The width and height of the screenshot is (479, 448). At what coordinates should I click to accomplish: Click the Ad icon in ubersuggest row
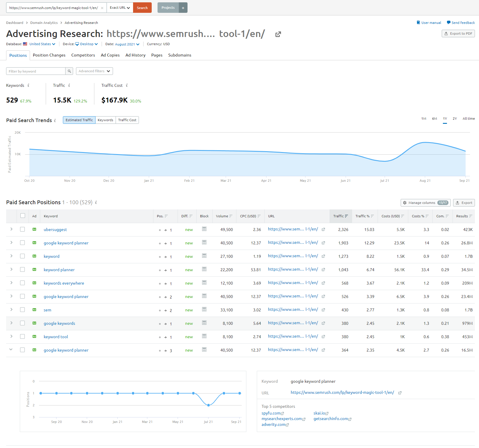(x=34, y=230)
